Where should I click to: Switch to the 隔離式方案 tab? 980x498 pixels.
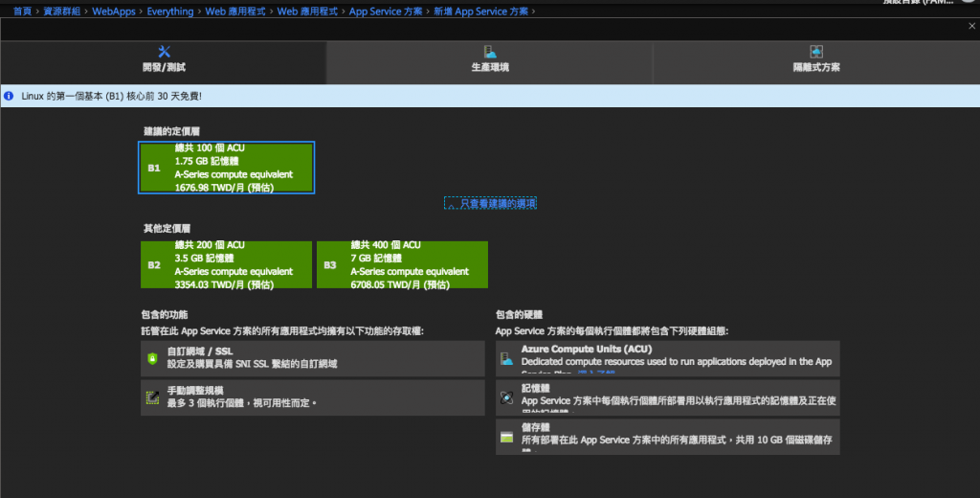tap(816, 62)
